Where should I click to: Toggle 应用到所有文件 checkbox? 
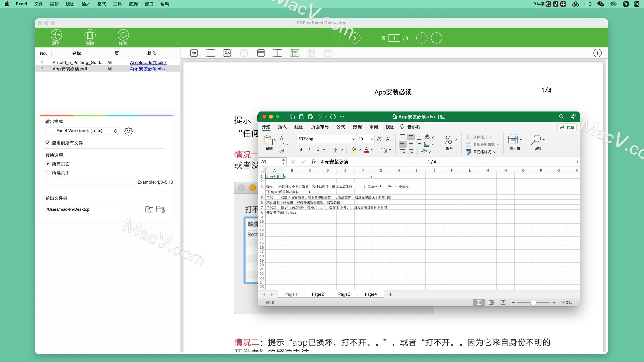pos(48,143)
